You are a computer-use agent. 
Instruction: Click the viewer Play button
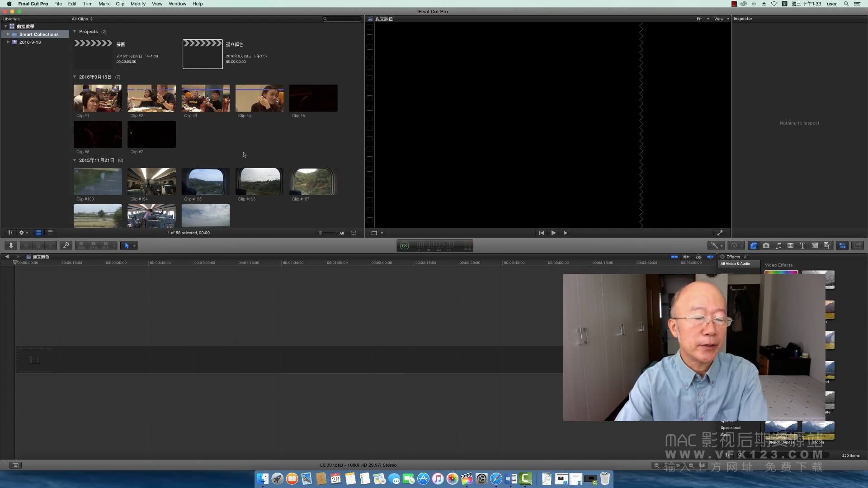click(x=553, y=233)
